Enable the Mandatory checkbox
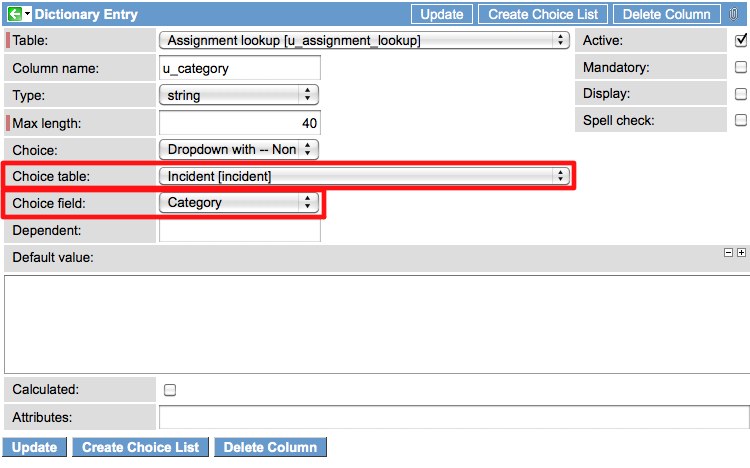Screen dimensions: 750x468 (741, 68)
